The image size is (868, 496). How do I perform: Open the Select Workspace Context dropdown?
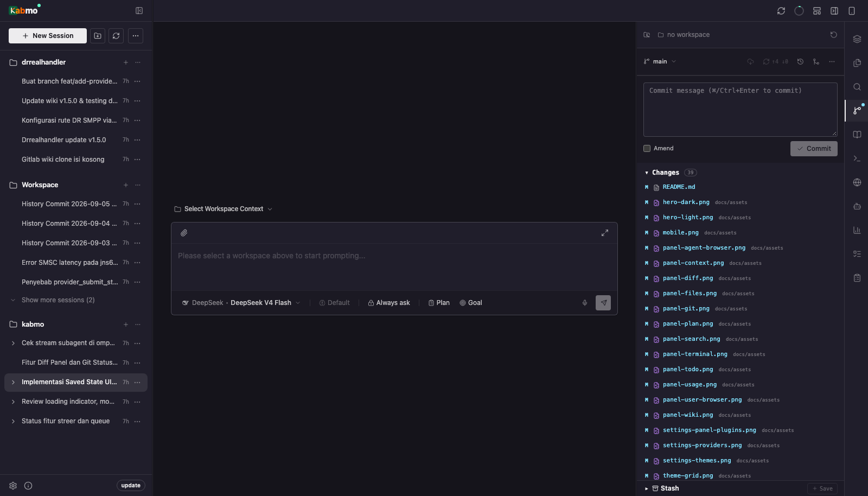pos(223,209)
